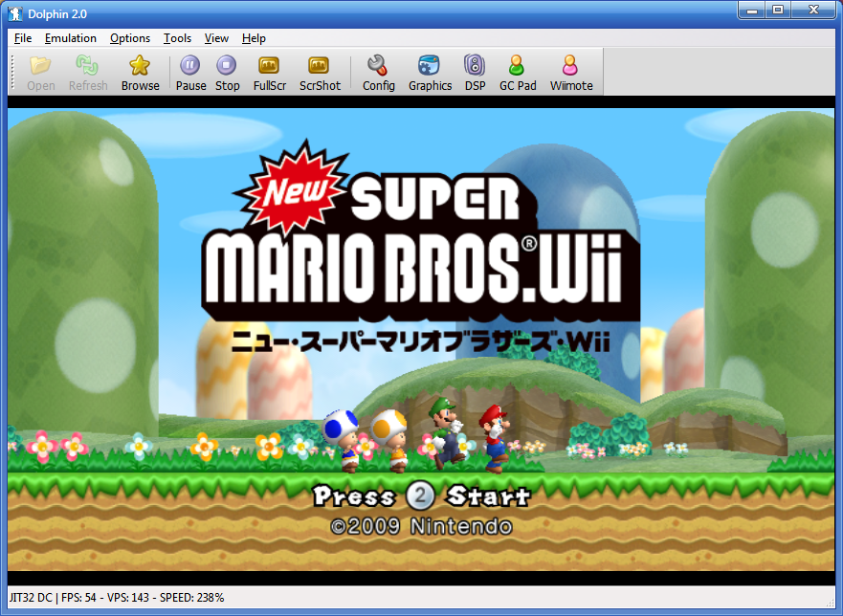Open the Tools menu
The width and height of the screenshot is (843, 616).
point(177,38)
